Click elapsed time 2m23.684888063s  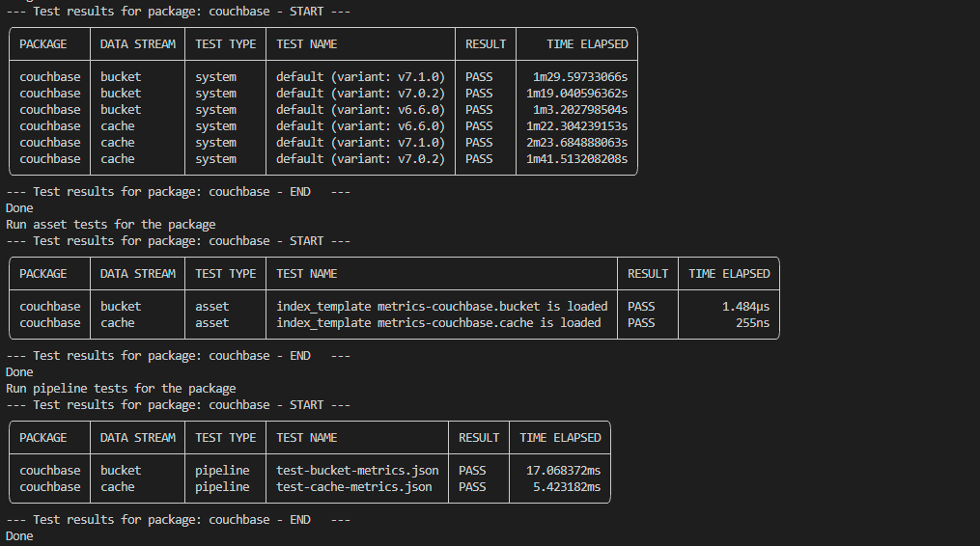pos(576,143)
